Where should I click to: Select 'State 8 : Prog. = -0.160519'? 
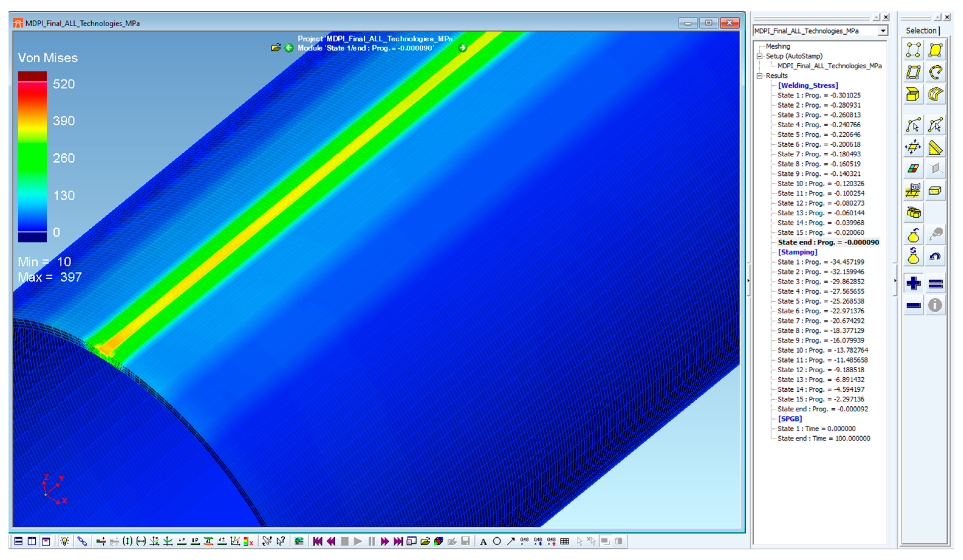[x=819, y=164]
